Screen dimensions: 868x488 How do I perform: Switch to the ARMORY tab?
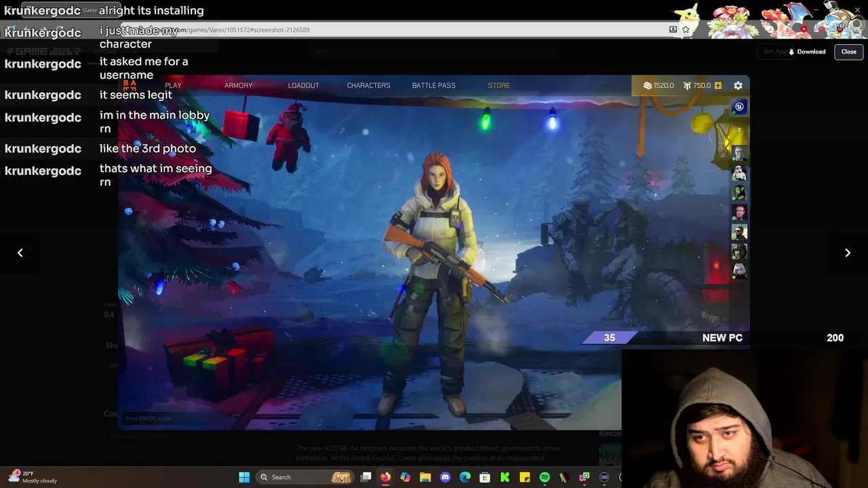[238, 85]
